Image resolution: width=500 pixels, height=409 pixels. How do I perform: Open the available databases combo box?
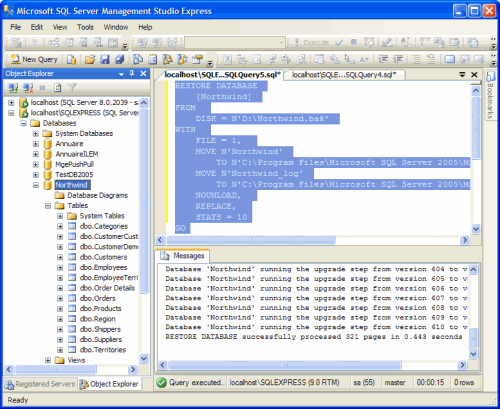235,42
